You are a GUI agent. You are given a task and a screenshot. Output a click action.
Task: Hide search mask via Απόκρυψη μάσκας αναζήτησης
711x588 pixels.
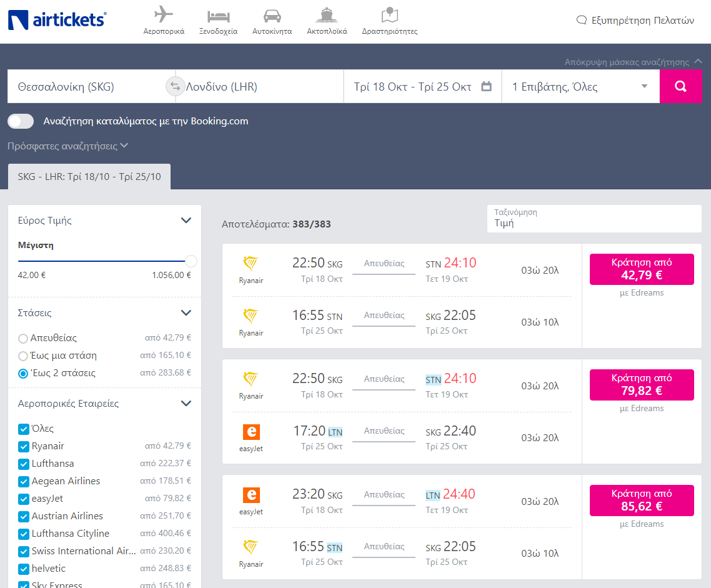[x=633, y=62]
